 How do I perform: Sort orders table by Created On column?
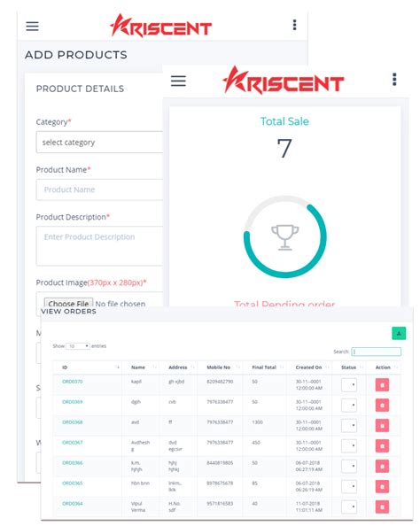pos(309,367)
